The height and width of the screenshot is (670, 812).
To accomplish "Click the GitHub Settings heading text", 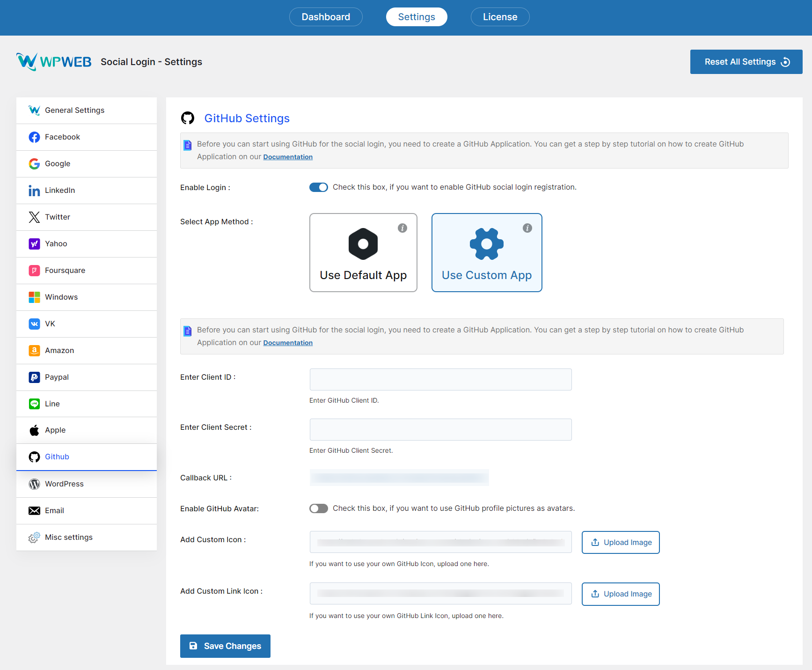I will (x=247, y=118).
